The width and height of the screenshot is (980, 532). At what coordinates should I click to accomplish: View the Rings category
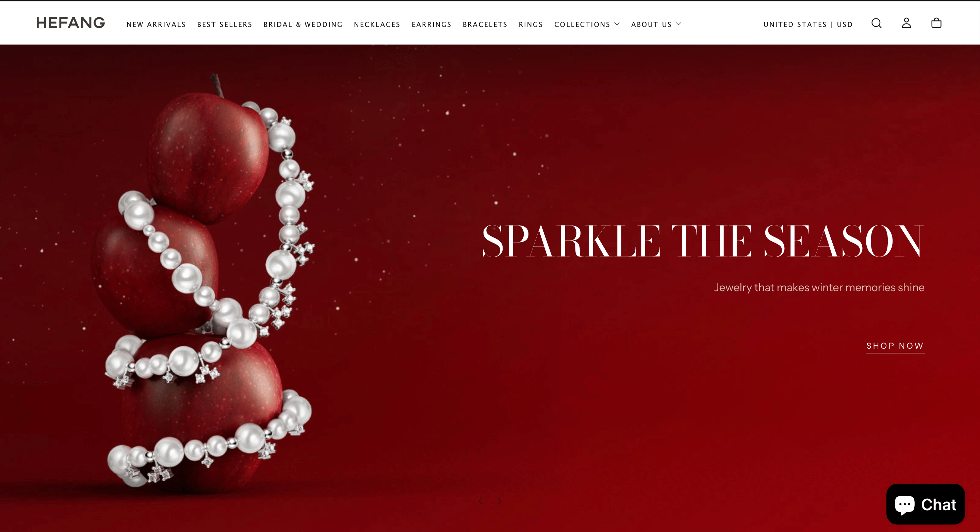coord(531,24)
